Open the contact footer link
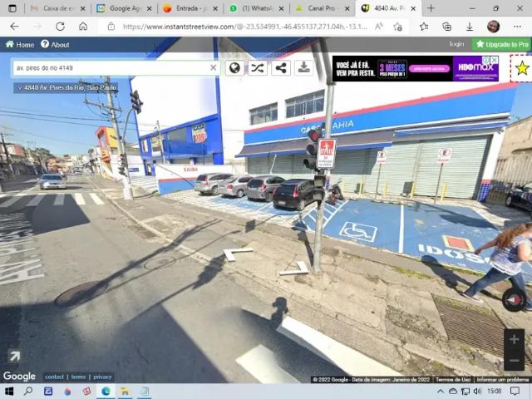The height and width of the screenshot is (399, 532). 54,377
